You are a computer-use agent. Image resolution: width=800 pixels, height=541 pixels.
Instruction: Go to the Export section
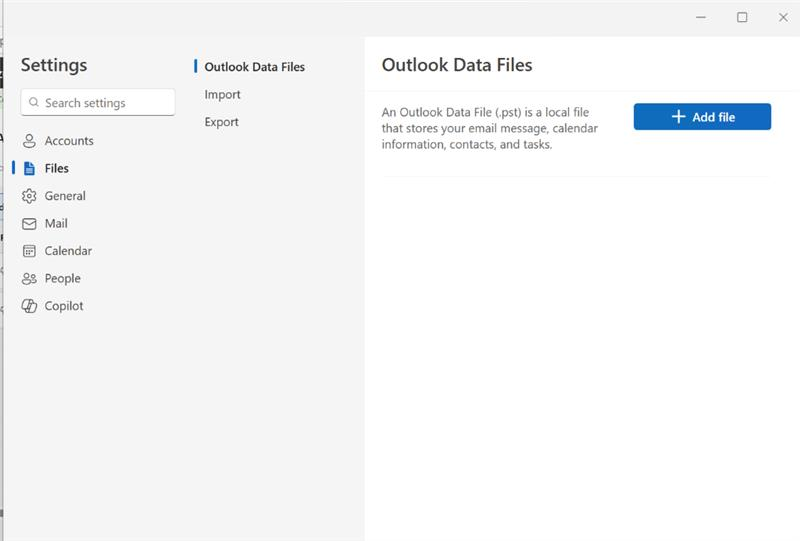tap(221, 122)
